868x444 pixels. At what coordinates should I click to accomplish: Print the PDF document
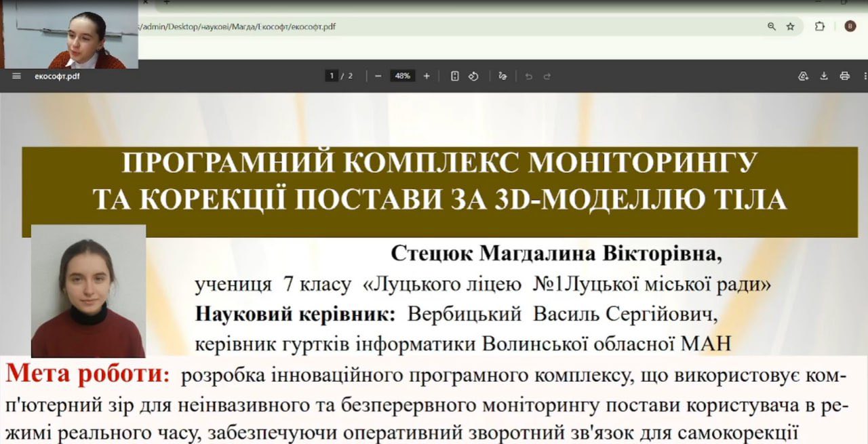844,76
